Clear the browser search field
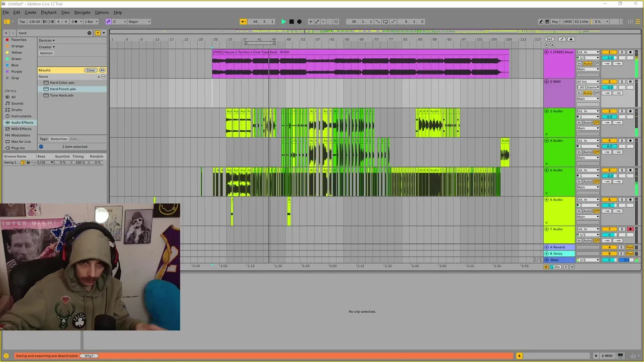 click(x=90, y=33)
